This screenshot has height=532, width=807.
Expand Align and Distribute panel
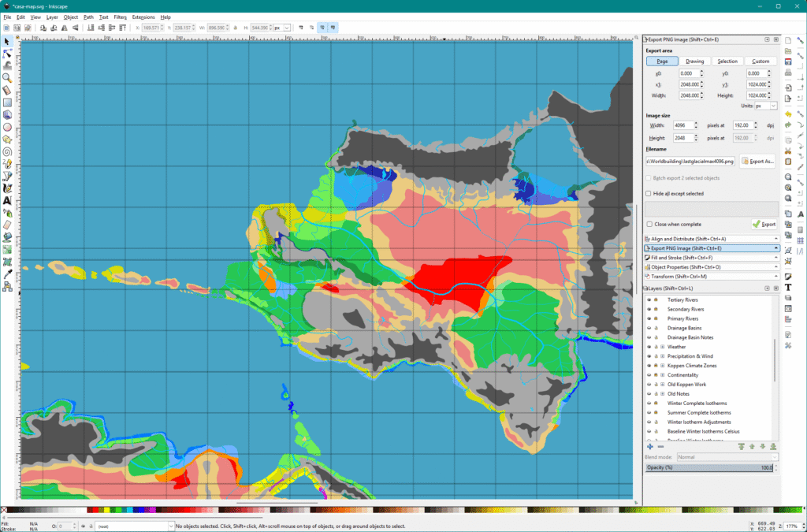(x=712, y=239)
